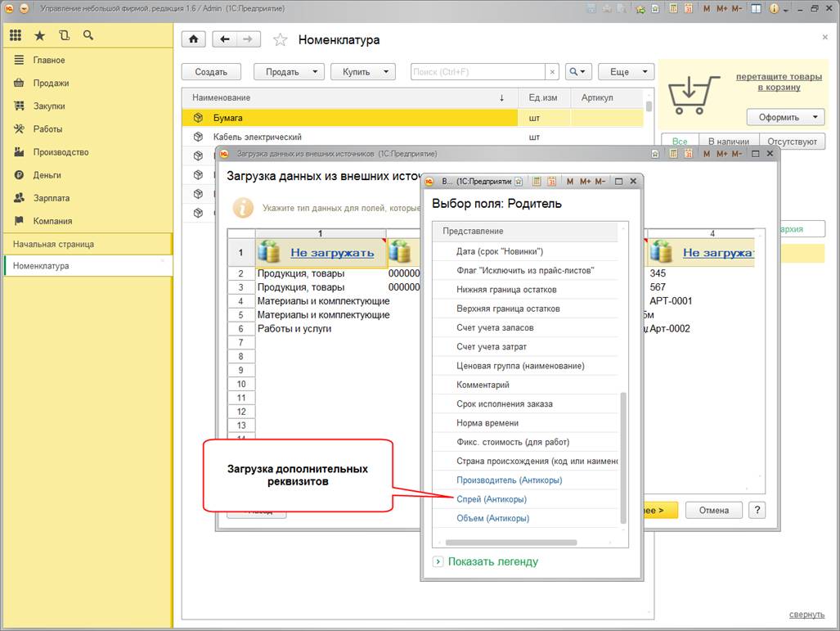
Task: Switch to Номенклатура tab in left panel
Action: (x=88, y=266)
